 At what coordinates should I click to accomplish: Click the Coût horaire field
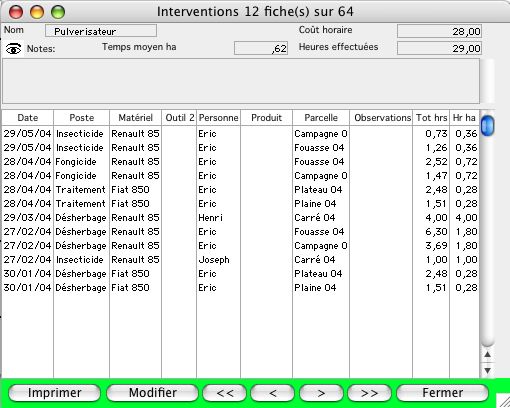coord(439,31)
